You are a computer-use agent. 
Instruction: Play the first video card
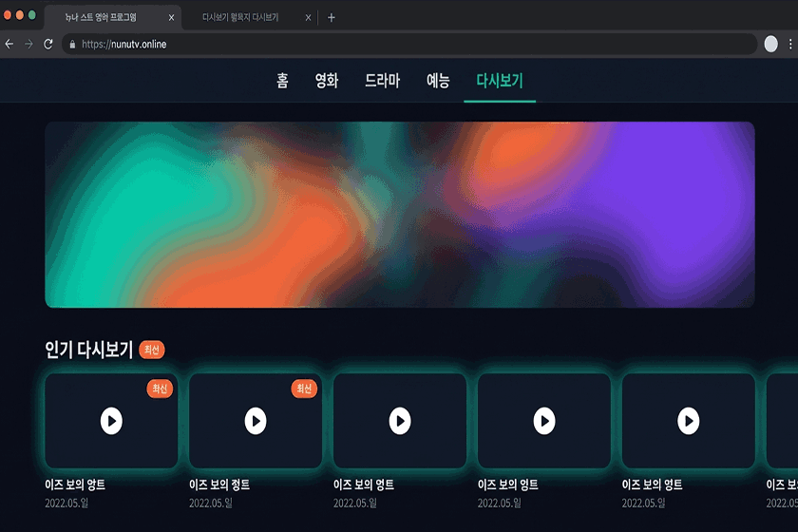[x=111, y=420]
